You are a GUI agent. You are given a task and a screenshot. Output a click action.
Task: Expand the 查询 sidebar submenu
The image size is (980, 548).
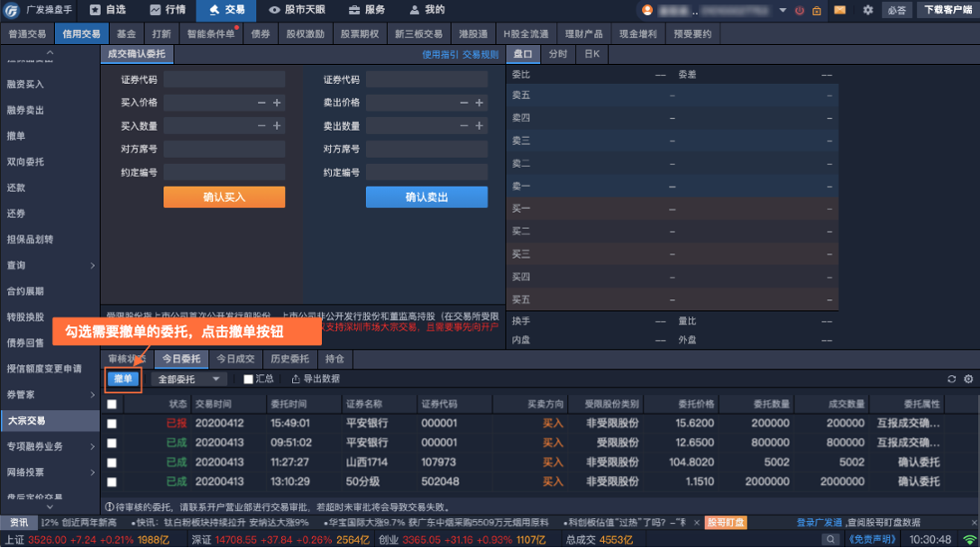93,266
